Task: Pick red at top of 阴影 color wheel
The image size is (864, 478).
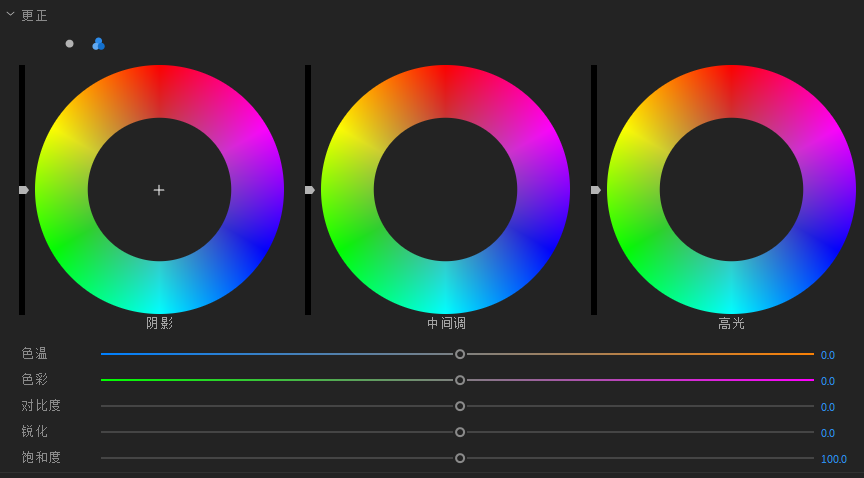Action: point(159,90)
